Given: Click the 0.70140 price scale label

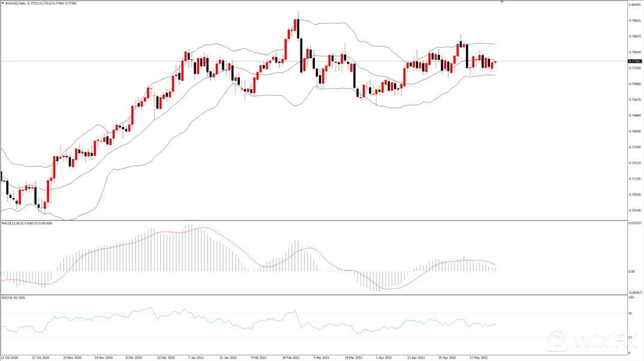Looking at the screenshot, I should [x=634, y=210].
